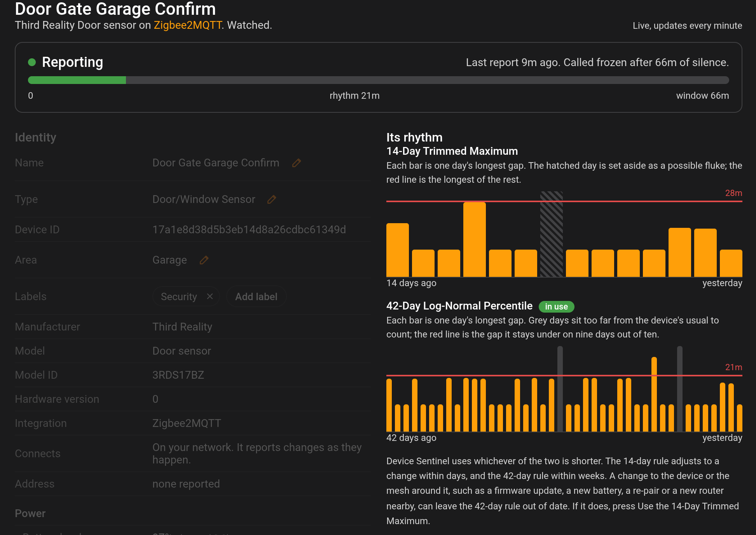Click the 'Identity' section heading
The height and width of the screenshot is (535, 756).
coord(35,138)
